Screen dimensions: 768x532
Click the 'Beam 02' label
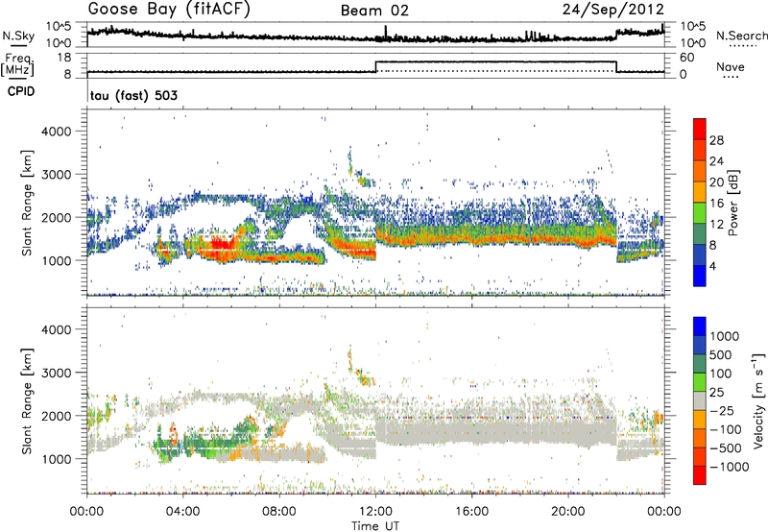point(374,11)
